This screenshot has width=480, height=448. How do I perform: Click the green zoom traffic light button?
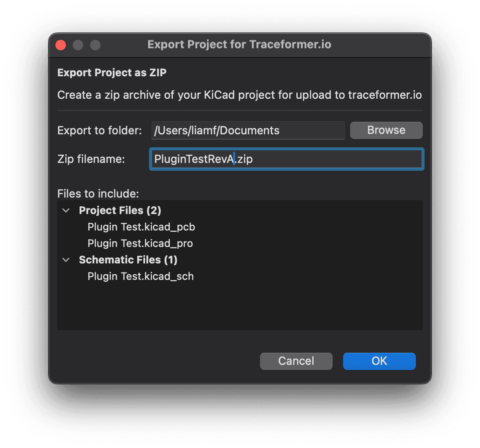(x=95, y=45)
